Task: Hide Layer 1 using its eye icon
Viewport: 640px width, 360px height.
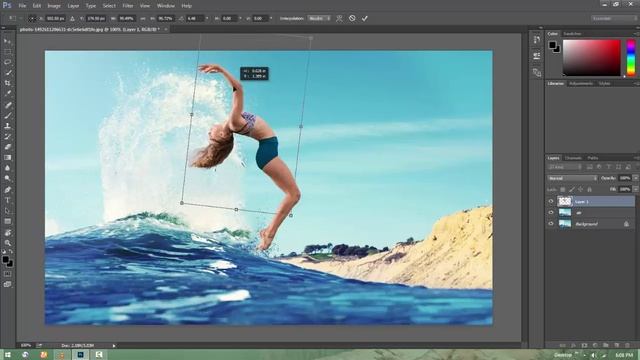Action: pos(551,201)
